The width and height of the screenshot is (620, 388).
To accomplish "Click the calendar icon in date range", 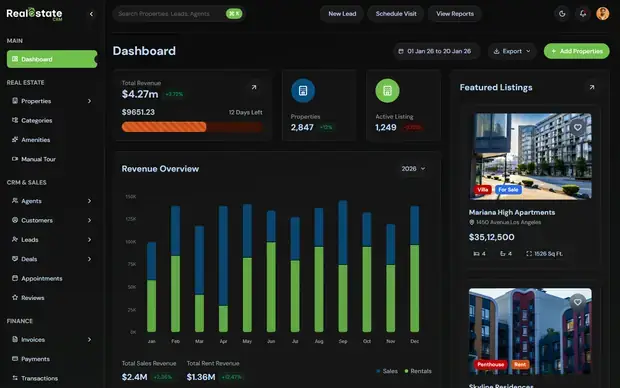I will 401,51.
